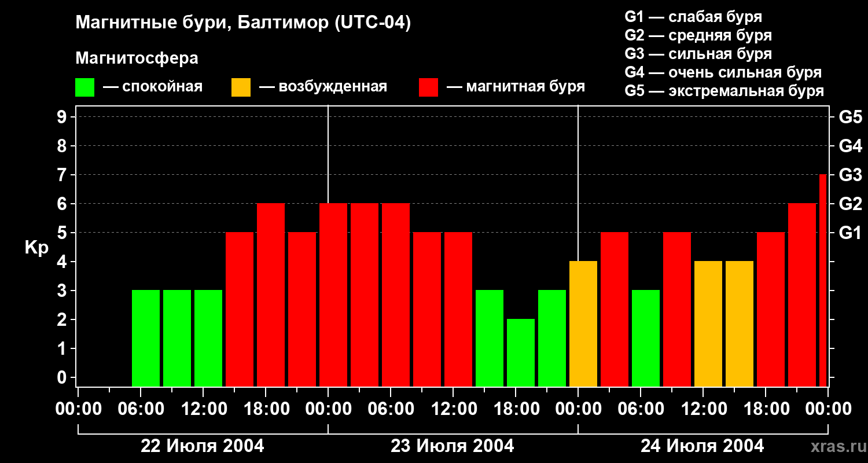Click the 'G3' label on the right axis

(x=851, y=175)
